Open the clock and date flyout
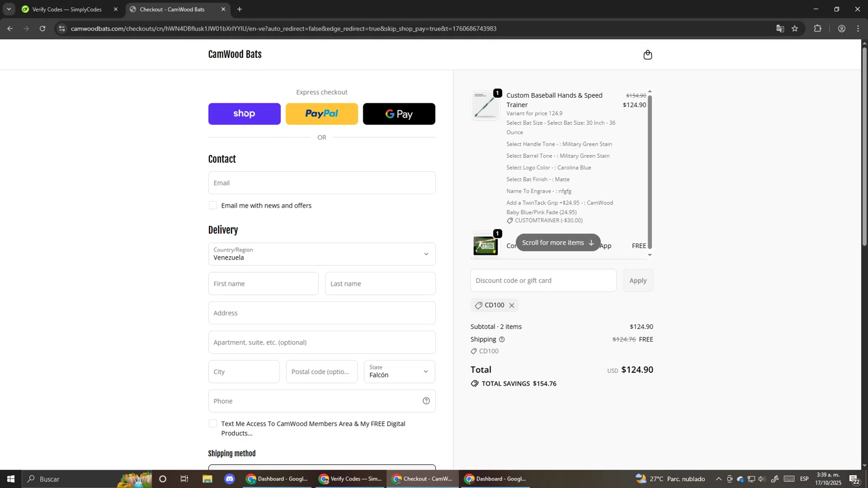This screenshot has height=488, width=868. pos(827,479)
